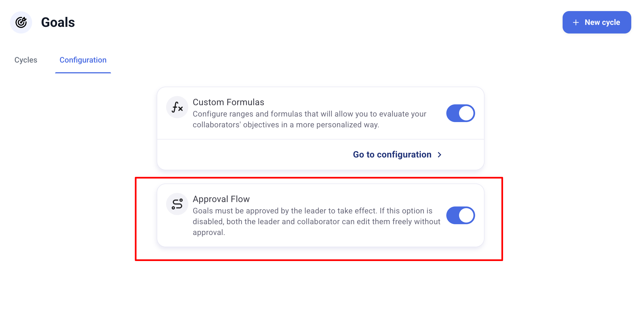Click the fx Custom Formulas icon

(x=177, y=107)
